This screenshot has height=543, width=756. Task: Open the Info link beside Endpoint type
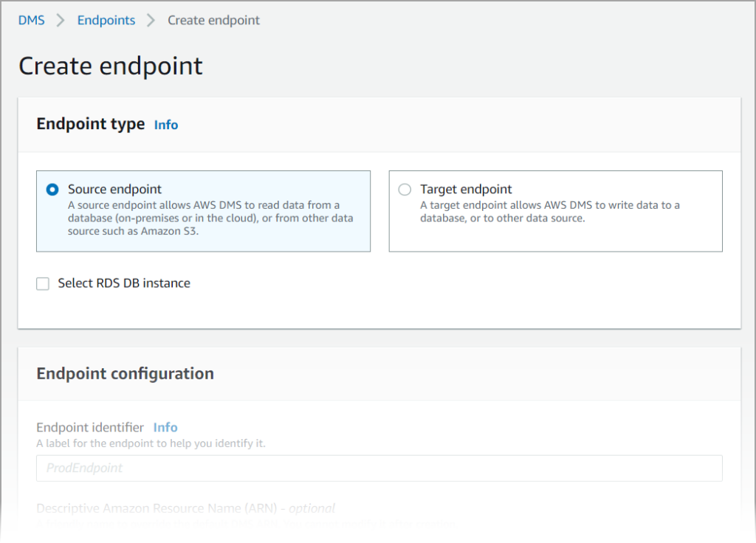pyautogui.click(x=166, y=125)
